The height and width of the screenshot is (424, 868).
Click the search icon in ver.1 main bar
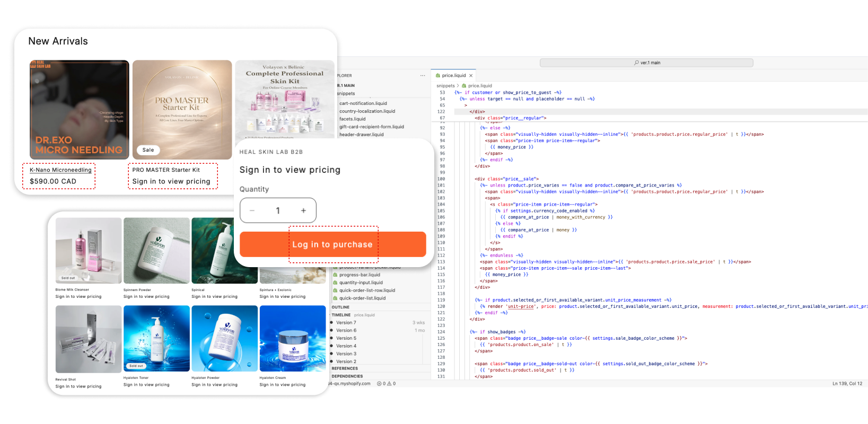(636, 63)
